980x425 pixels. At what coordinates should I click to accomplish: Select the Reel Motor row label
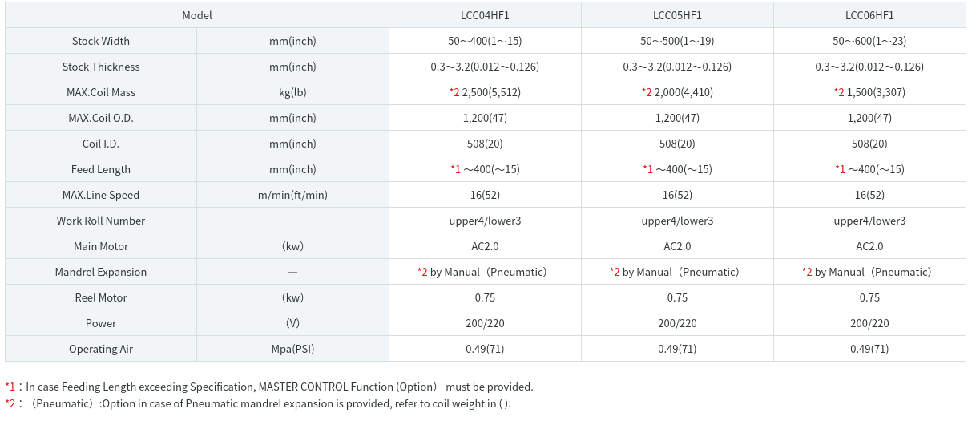101,297
